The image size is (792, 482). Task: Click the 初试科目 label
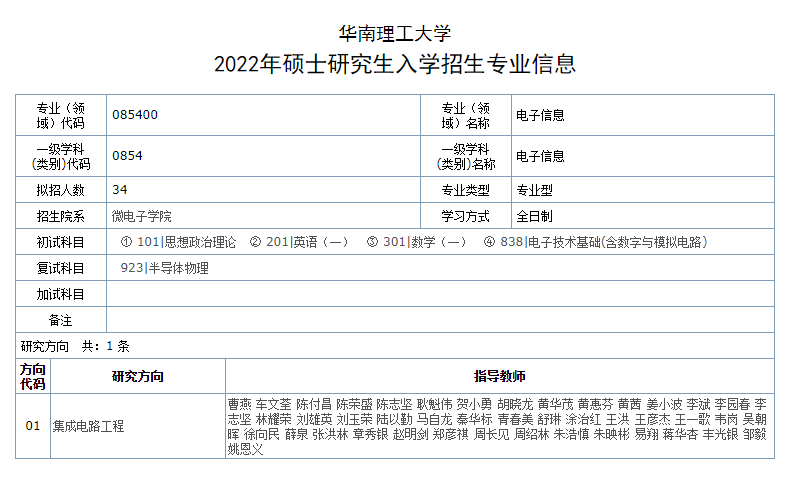[61, 243]
